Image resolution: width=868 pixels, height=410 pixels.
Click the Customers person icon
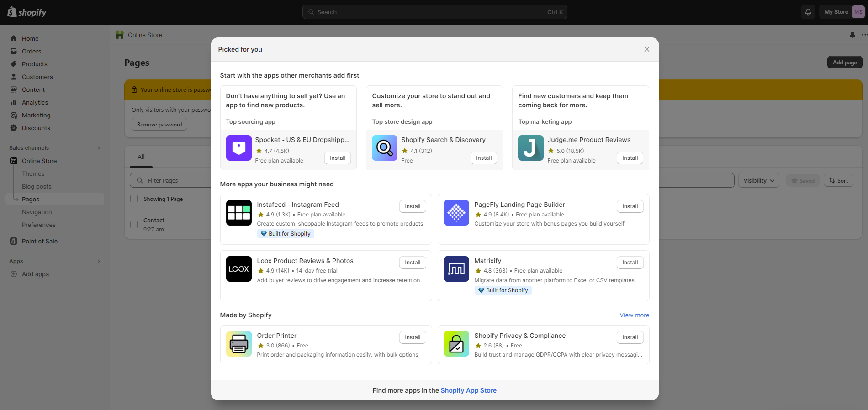click(x=14, y=77)
